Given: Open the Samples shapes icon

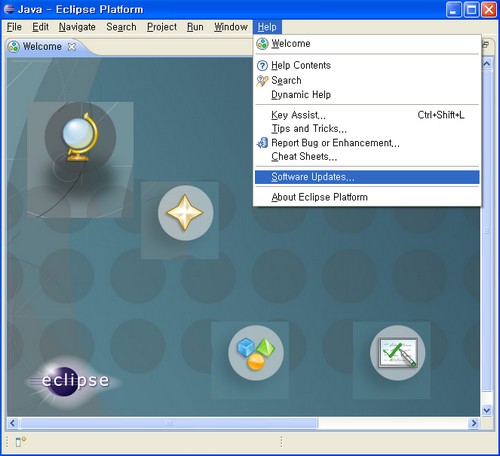Looking at the screenshot, I should [256, 353].
